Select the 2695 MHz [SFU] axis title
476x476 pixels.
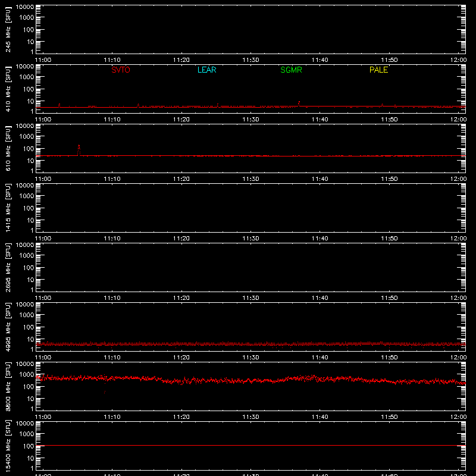8,267
